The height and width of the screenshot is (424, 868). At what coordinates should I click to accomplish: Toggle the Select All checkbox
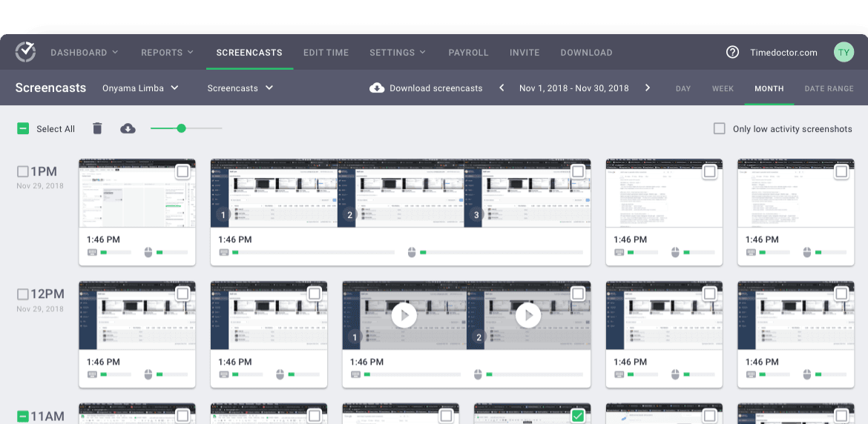click(x=24, y=128)
